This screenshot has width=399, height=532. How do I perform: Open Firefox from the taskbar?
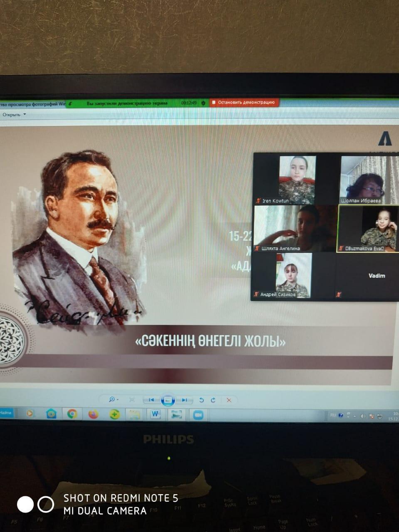coord(93,414)
